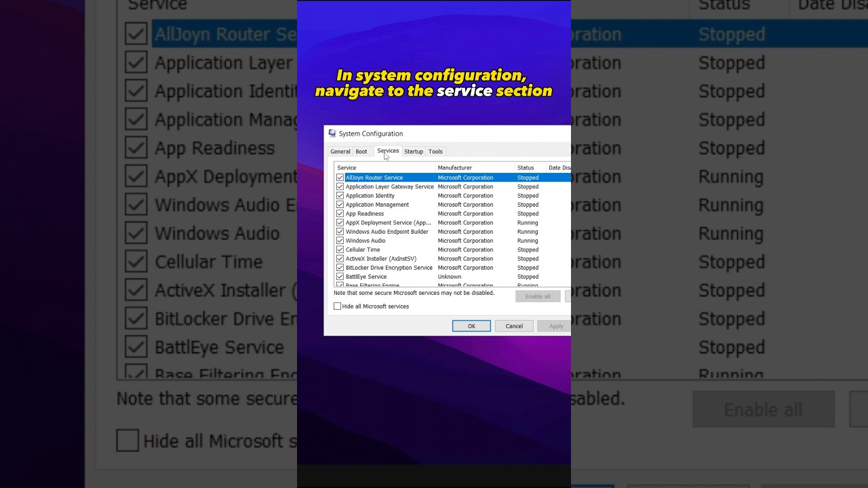868x488 pixels.
Task: Click Stopped status of Cellular Time row
Action: pyautogui.click(x=528, y=249)
